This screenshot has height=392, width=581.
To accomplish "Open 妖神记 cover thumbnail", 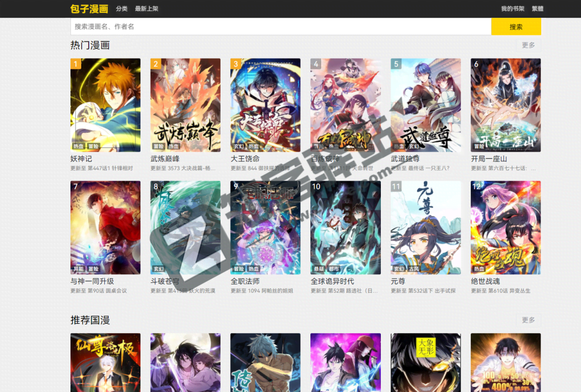I will tap(105, 105).
